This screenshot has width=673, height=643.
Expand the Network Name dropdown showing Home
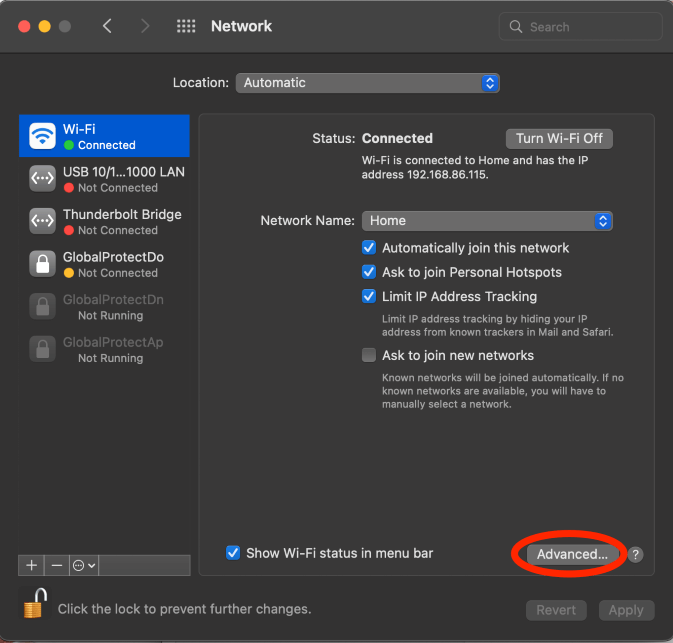coord(485,221)
